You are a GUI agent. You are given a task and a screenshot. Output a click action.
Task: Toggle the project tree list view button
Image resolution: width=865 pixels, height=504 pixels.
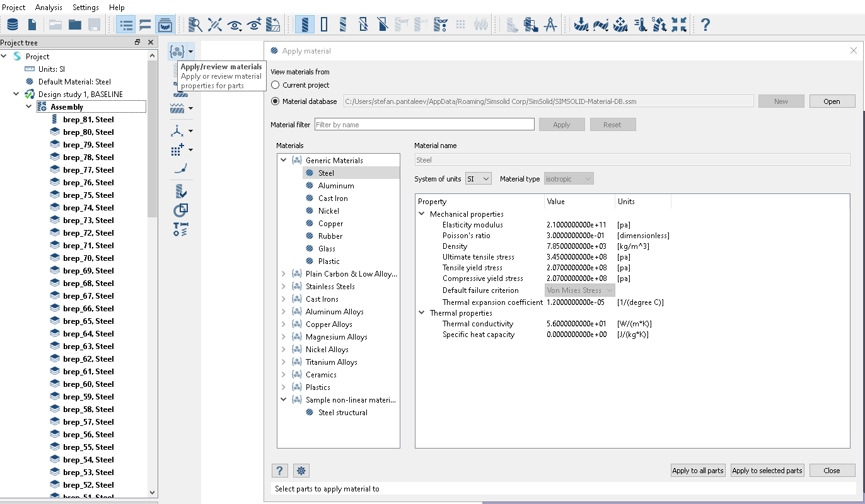click(x=126, y=25)
